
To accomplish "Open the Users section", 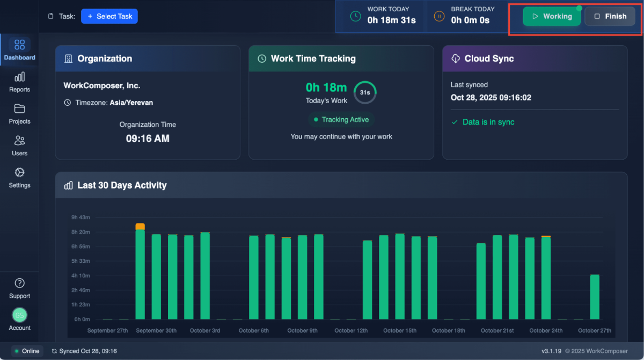I will [19, 146].
